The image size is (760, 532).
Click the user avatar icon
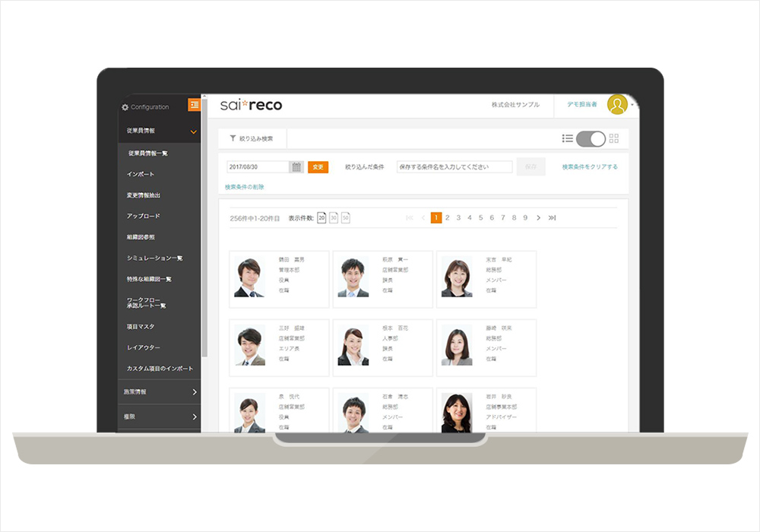(617, 105)
